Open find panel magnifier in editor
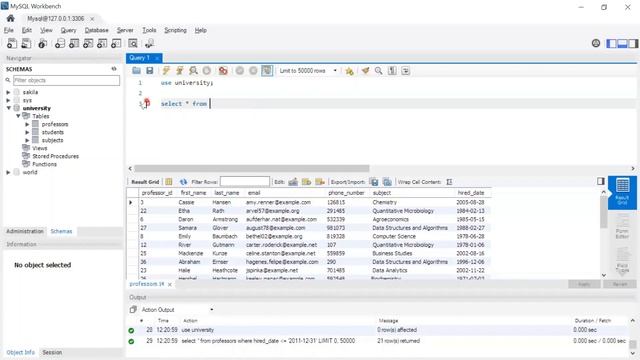This screenshot has height=360, width=640. pyautogui.click(x=379, y=71)
